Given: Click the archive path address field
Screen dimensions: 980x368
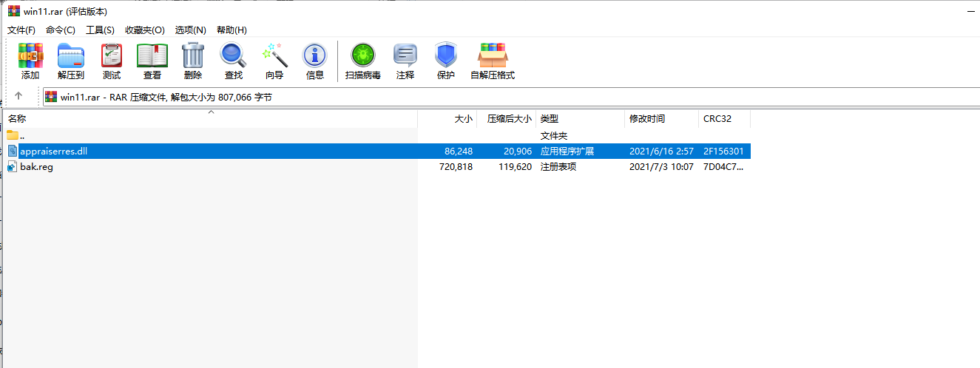Looking at the screenshot, I should [444, 97].
